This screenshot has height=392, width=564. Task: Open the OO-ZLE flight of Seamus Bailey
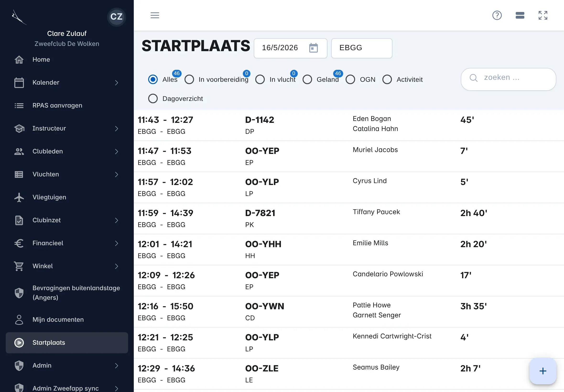(349, 374)
